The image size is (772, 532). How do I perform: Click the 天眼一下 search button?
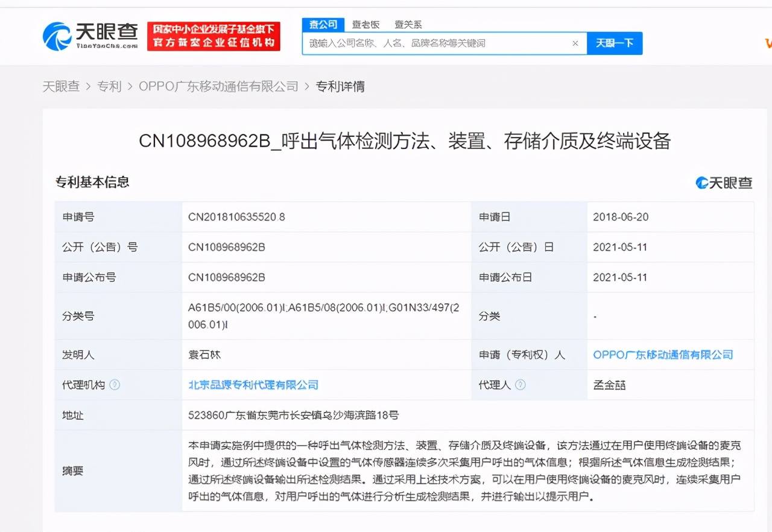[x=615, y=43]
